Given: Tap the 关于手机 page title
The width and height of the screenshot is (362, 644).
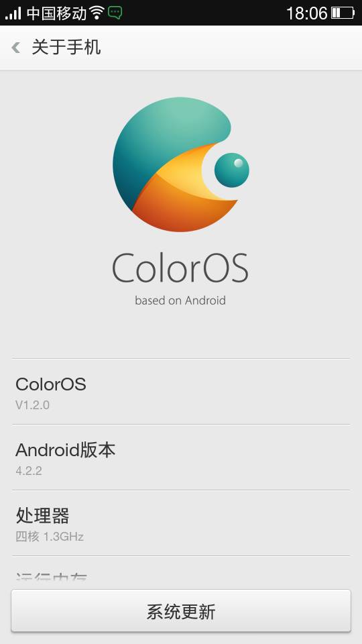Looking at the screenshot, I should tap(66, 48).
